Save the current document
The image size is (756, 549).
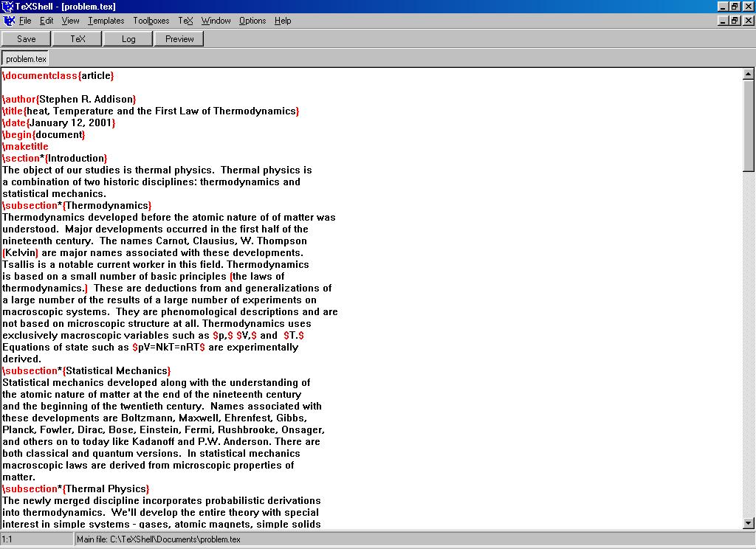tap(26, 38)
